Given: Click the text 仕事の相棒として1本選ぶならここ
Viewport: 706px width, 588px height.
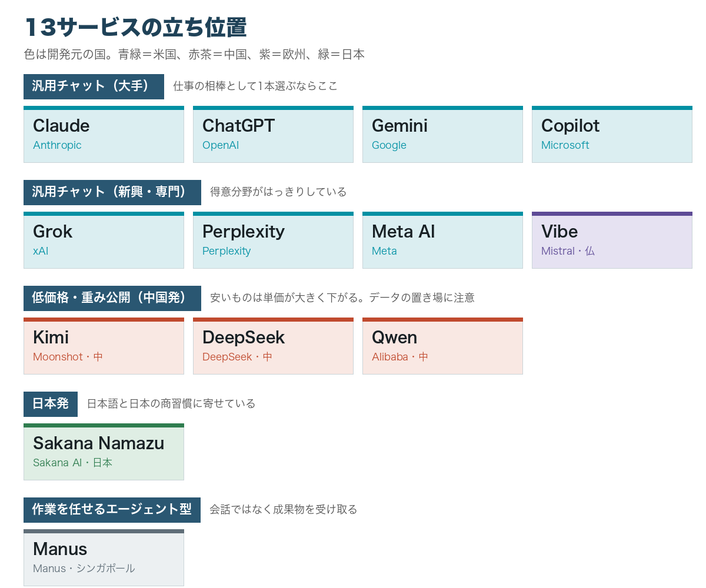Looking at the screenshot, I should click(255, 86).
